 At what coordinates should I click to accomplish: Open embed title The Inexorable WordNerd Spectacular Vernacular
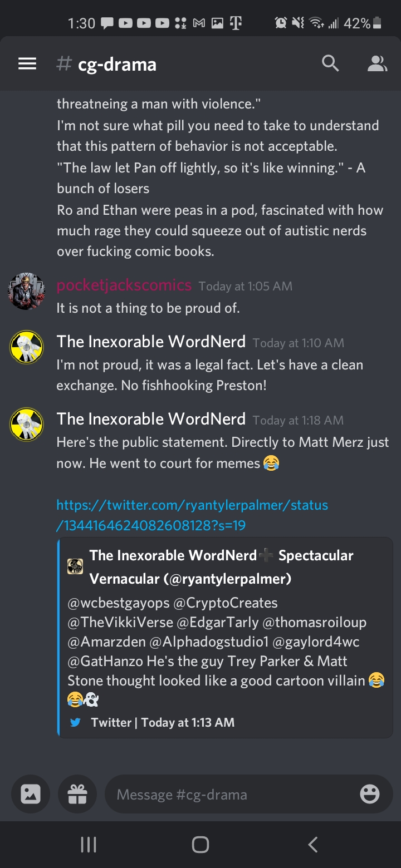pyautogui.click(x=221, y=567)
